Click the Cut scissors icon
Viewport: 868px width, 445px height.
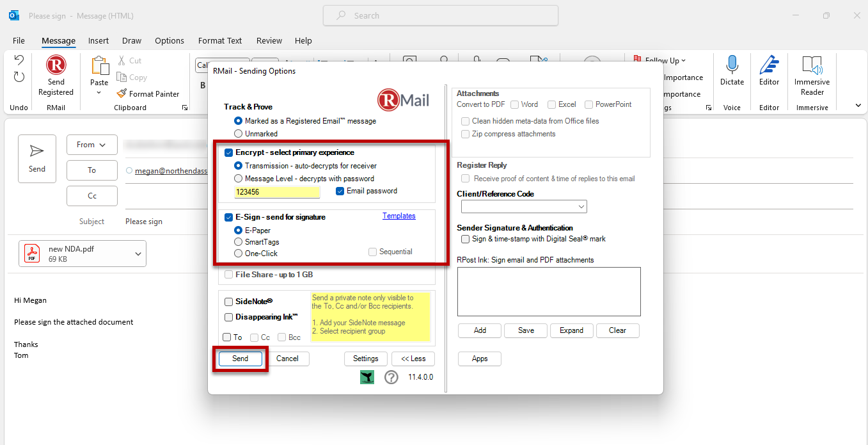pyautogui.click(x=122, y=60)
